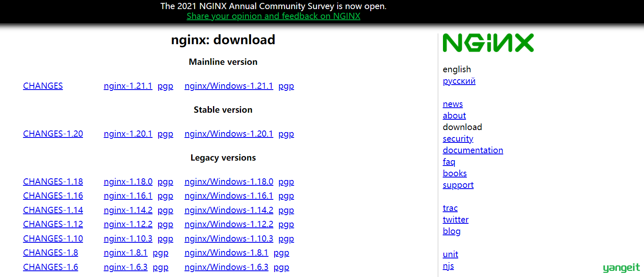
Task: Open the blog link
Action: (x=452, y=231)
